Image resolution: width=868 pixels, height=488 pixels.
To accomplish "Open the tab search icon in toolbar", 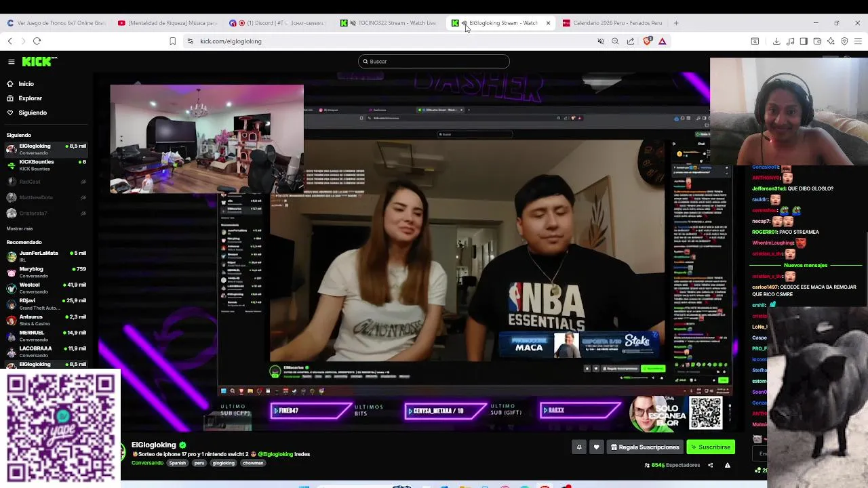I will coord(755,41).
